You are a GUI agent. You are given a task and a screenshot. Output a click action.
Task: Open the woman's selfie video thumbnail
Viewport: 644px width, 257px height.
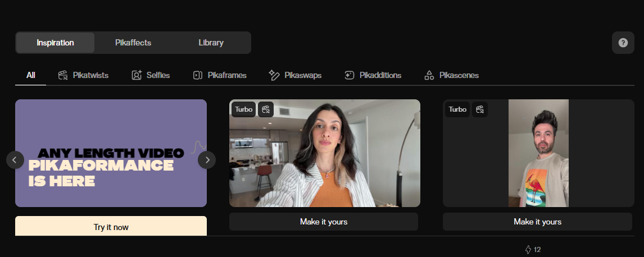[x=324, y=153]
